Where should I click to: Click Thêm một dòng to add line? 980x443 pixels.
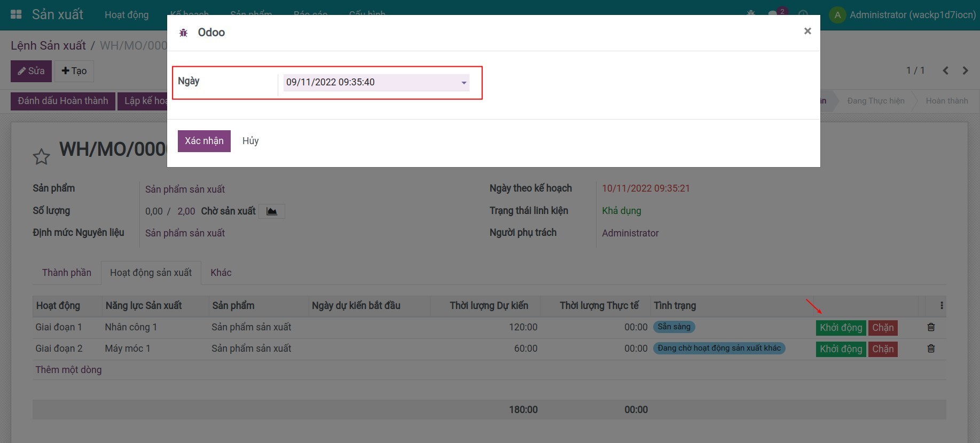(x=68, y=370)
